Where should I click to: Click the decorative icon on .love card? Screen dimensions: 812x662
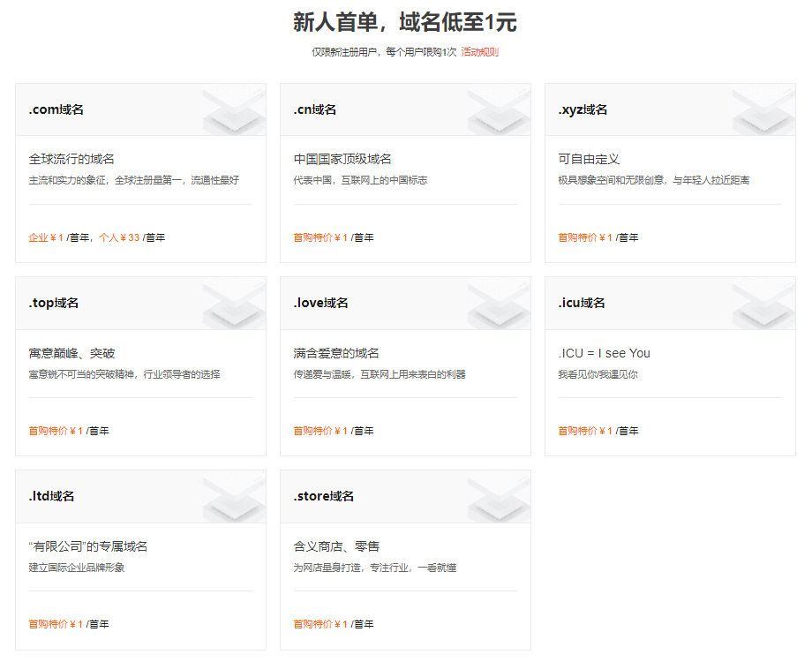tap(499, 303)
